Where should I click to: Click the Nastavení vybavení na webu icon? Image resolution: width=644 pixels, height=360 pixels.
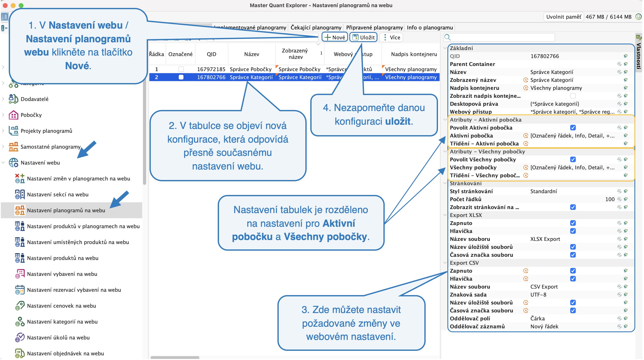click(x=20, y=274)
